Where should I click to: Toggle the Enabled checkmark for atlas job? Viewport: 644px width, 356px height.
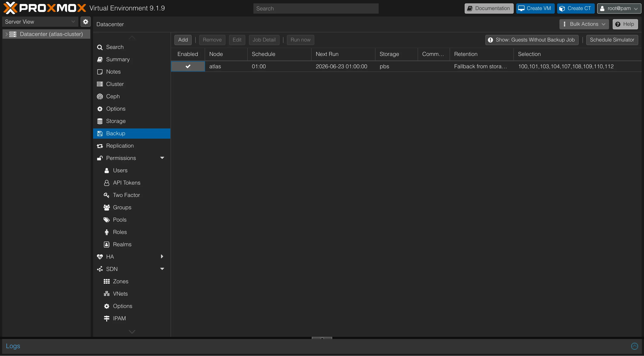pyautogui.click(x=188, y=66)
